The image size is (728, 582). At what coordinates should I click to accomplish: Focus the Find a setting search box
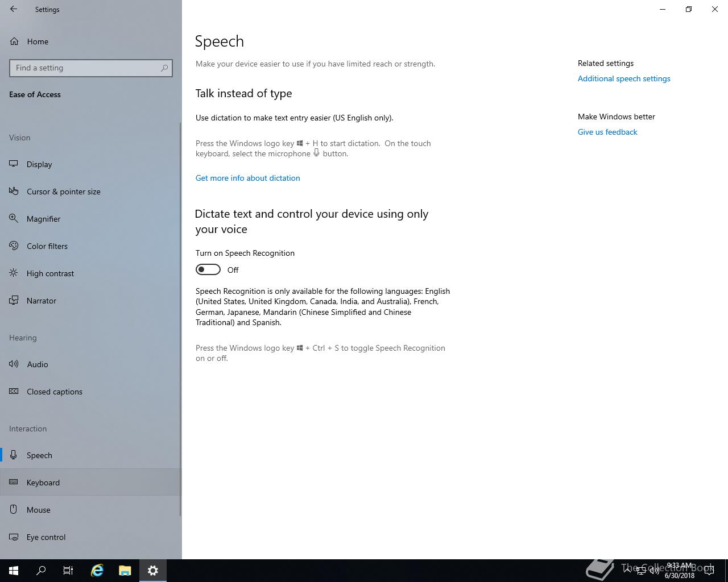tap(91, 68)
